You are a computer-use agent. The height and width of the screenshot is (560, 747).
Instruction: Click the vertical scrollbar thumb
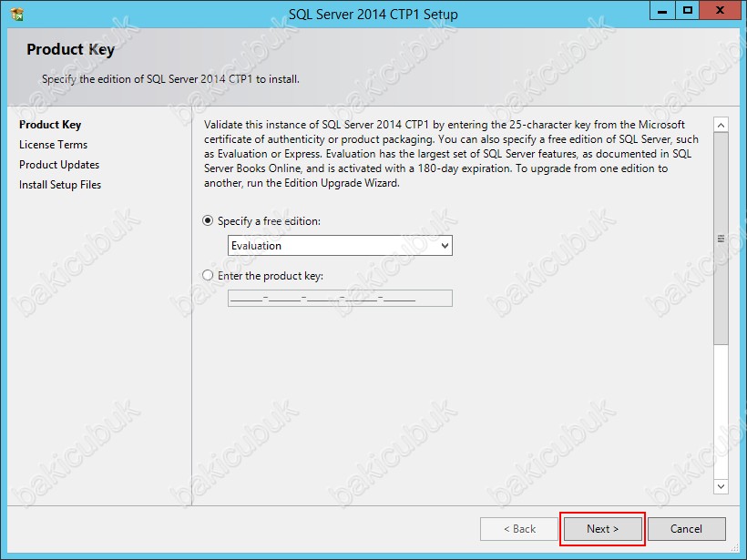click(721, 239)
